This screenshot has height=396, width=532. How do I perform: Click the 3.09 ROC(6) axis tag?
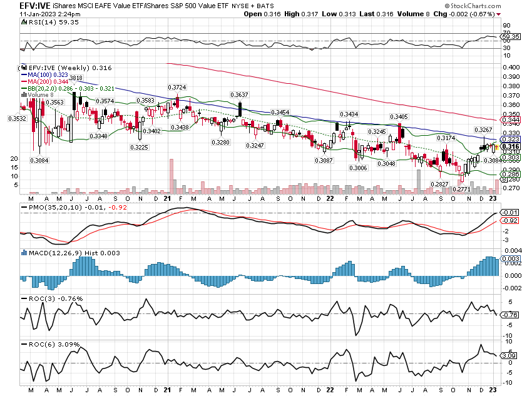[x=509, y=356]
